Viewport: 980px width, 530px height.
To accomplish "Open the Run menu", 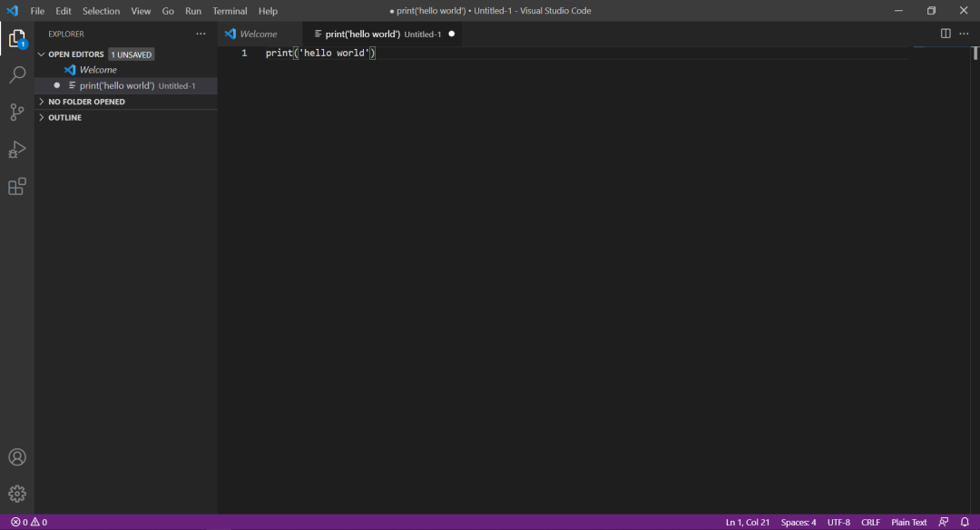I will click(193, 11).
